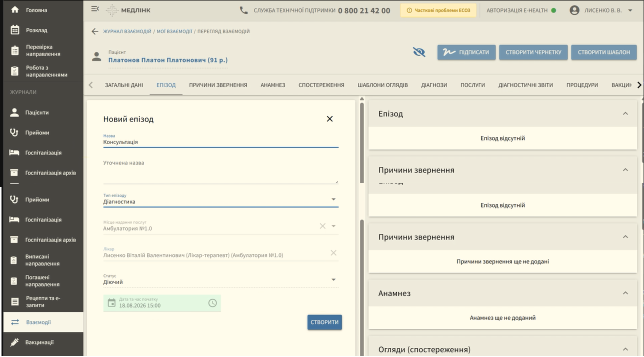Open the Процедури tab
This screenshot has width=644, height=357.
582,85
